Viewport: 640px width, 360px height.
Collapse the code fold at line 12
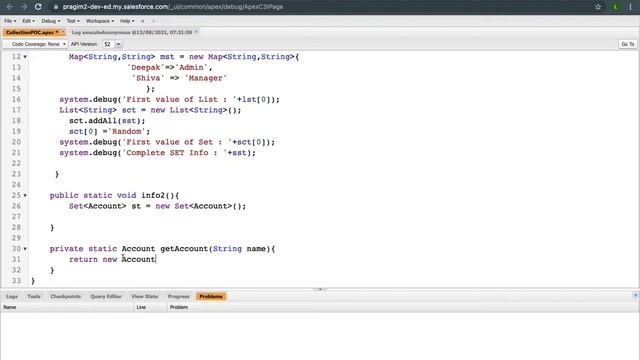25,57
